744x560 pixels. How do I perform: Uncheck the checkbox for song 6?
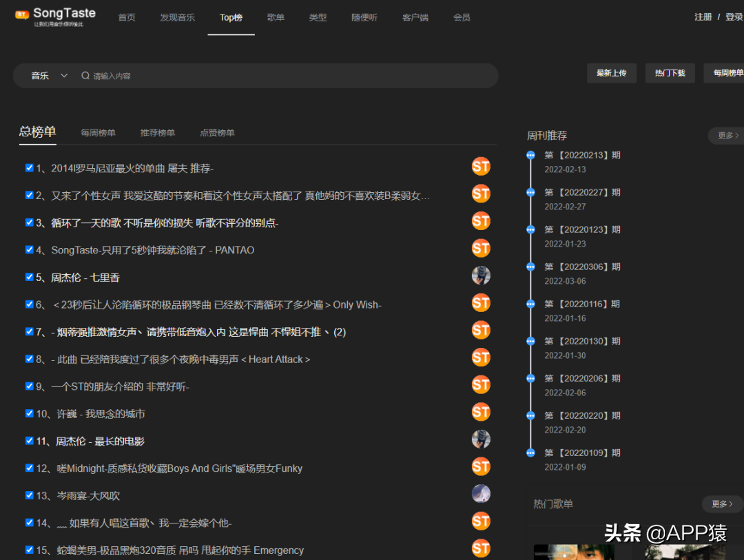(x=30, y=304)
